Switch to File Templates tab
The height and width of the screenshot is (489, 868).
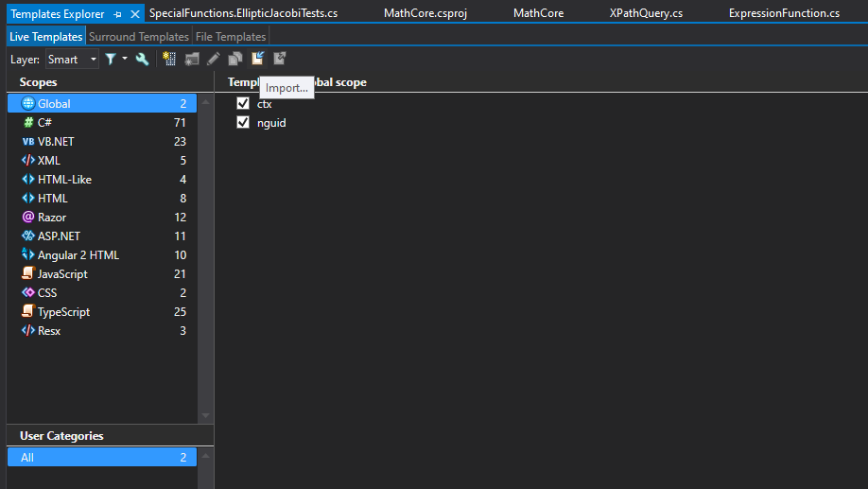[x=231, y=37]
